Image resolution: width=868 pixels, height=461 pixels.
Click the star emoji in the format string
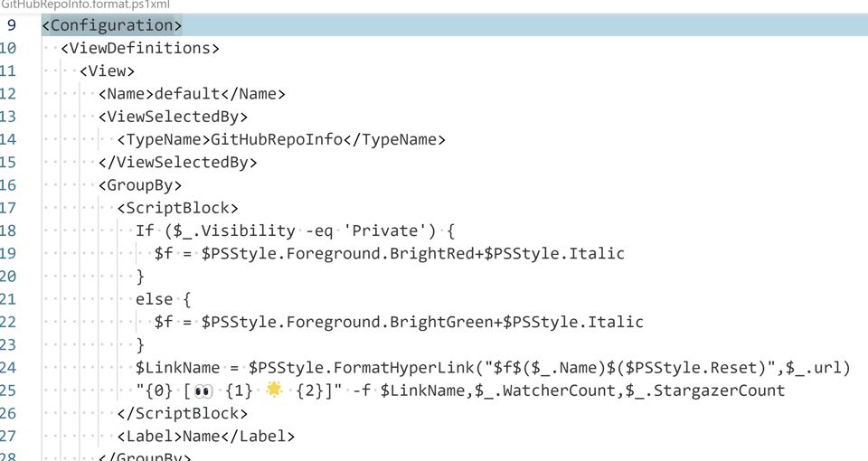tap(274, 390)
